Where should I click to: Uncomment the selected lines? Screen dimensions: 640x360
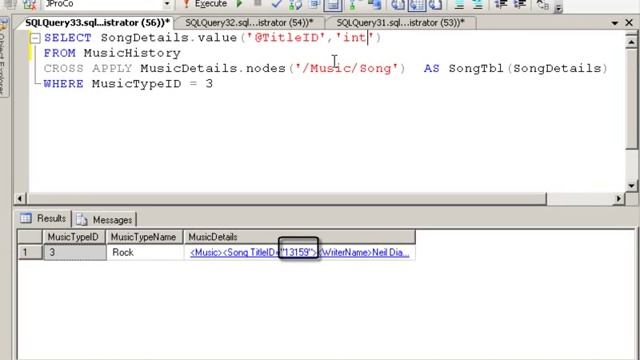[478, 5]
